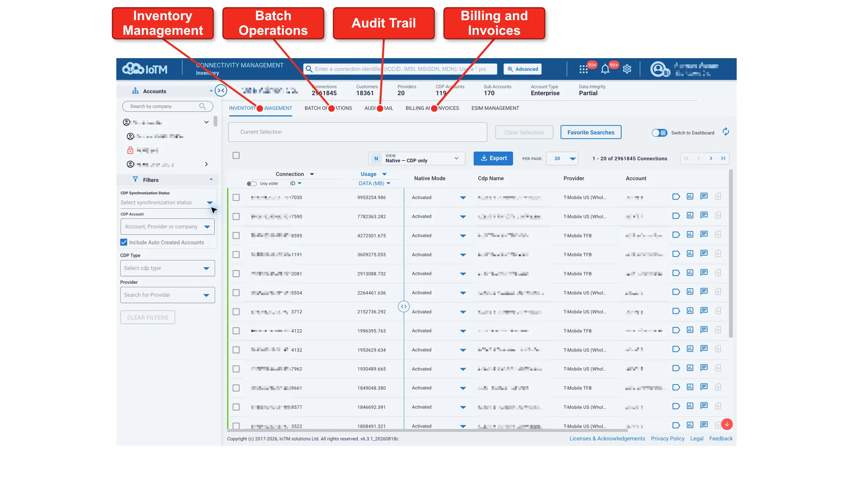
Task: Click the tag icon in row 4122
Action: tap(676, 330)
